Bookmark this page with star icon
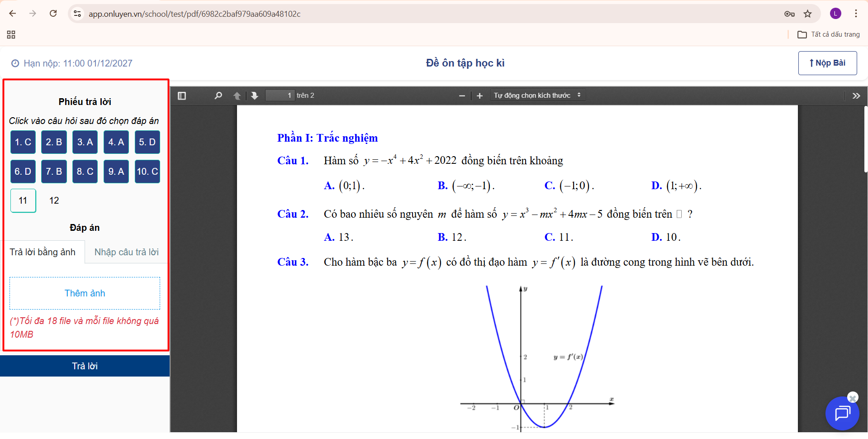868x439 pixels. pyautogui.click(x=807, y=14)
